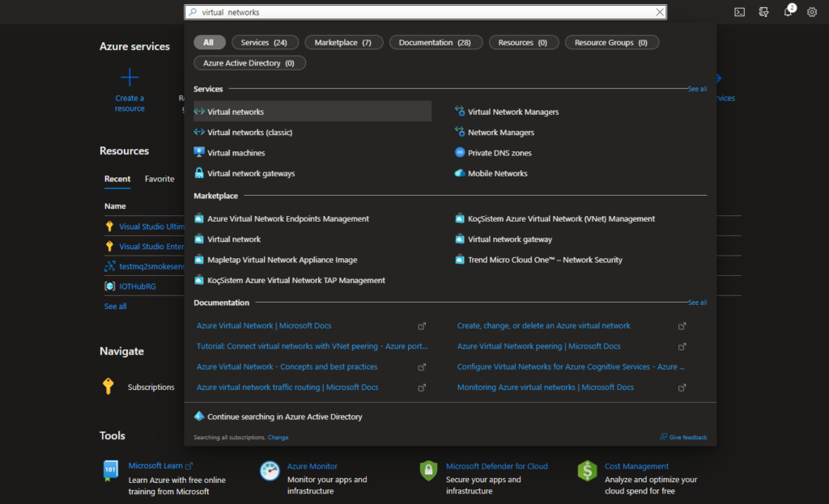This screenshot has width=829, height=504.
Task: Open Microsoft Defender for Cloud tool
Action: point(496,467)
